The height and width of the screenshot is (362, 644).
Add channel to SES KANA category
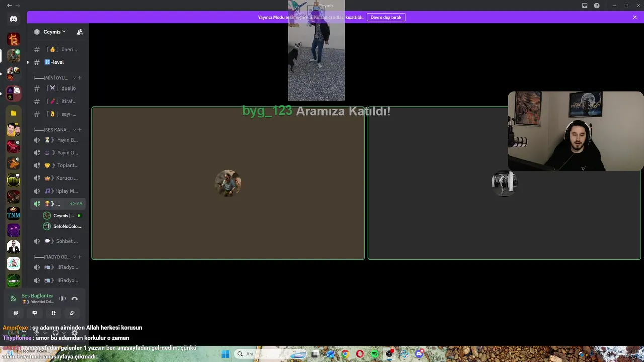point(79,130)
